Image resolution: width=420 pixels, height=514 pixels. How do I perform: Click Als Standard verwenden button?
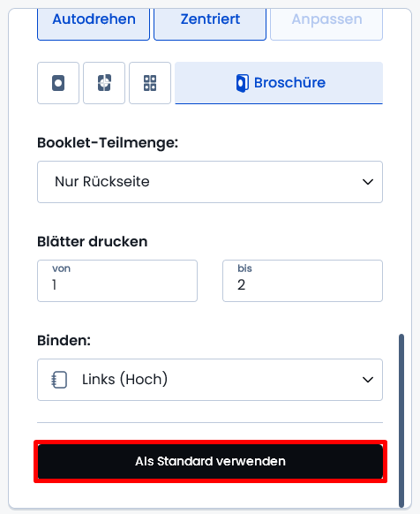[210, 461]
